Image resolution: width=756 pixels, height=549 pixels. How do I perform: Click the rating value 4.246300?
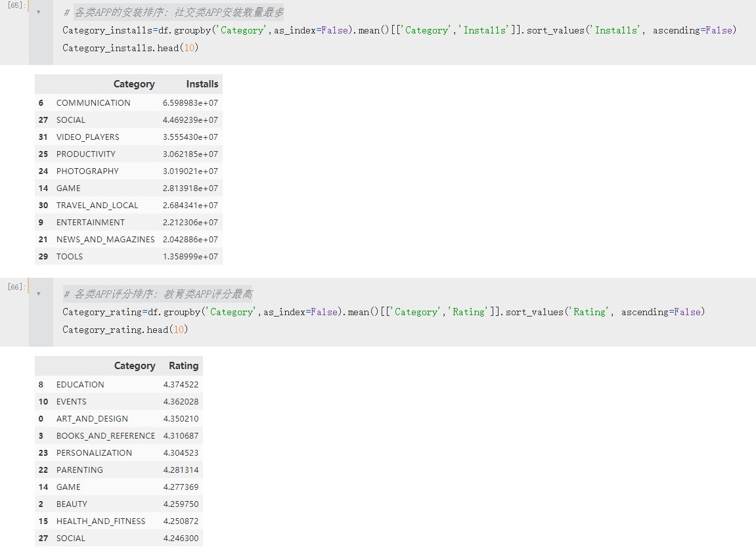pos(181,538)
